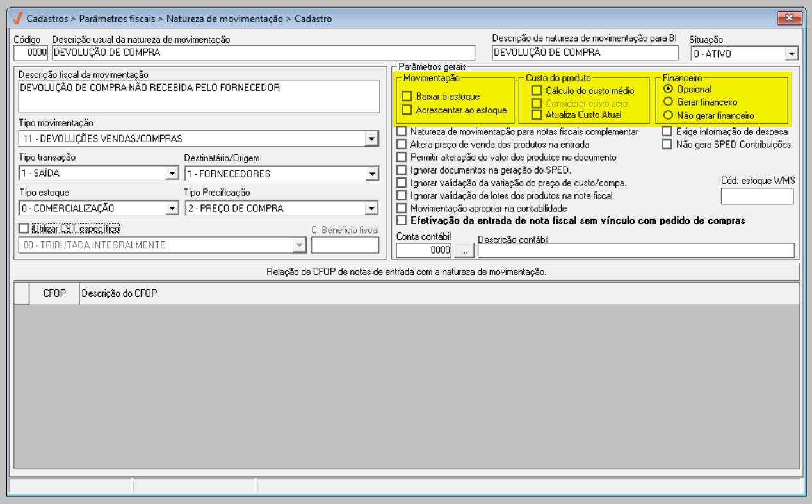This screenshot has width=812, height=504.
Task: Open the Tipo Precificação dropdown
Action: pos(371,208)
